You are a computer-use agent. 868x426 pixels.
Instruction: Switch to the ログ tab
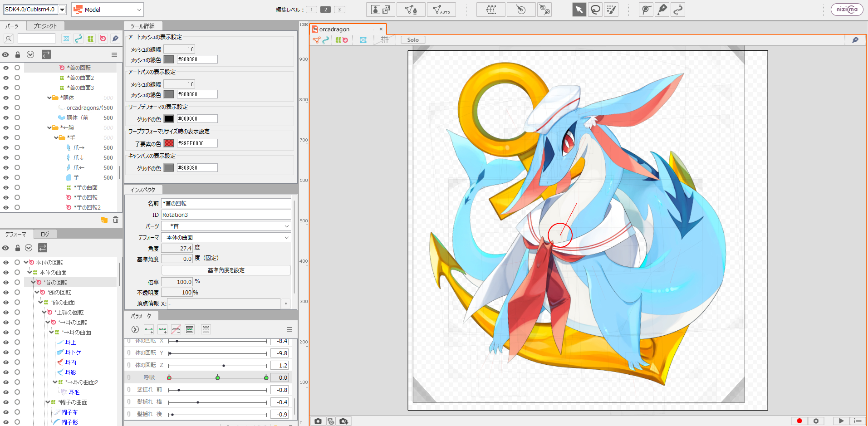coord(45,234)
